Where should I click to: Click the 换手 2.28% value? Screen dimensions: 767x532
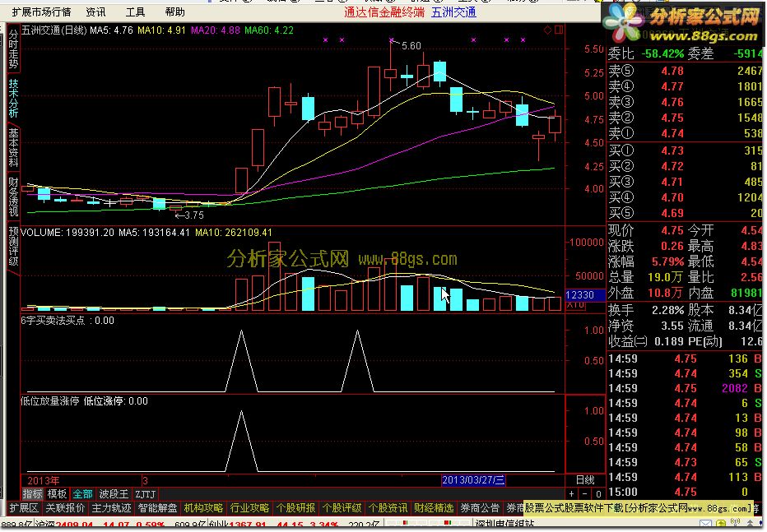tap(667, 310)
